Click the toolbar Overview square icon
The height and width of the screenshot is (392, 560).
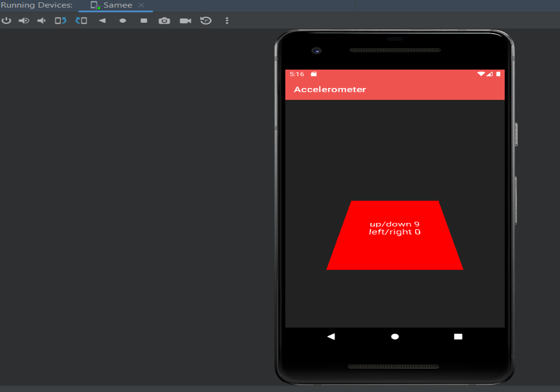click(x=144, y=21)
